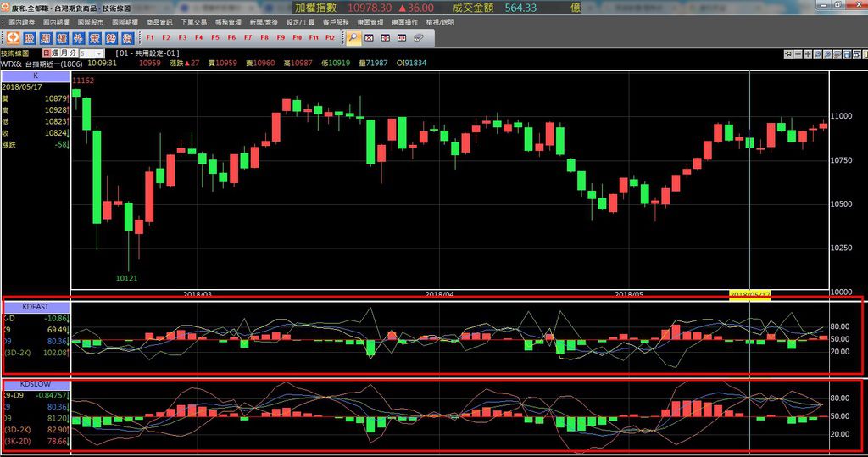
Task: Click the magnifier search toolbar icon
Action: pyautogui.click(x=353, y=37)
